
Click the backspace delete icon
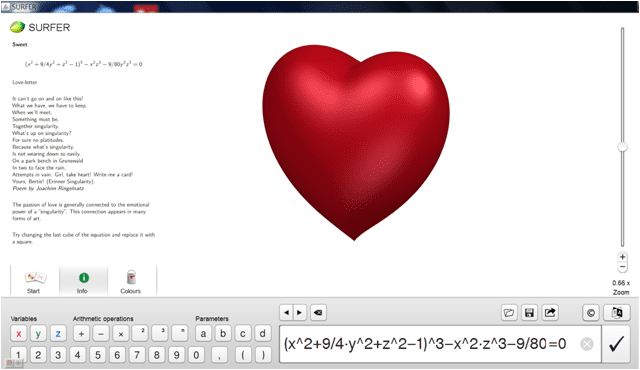[318, 312]
